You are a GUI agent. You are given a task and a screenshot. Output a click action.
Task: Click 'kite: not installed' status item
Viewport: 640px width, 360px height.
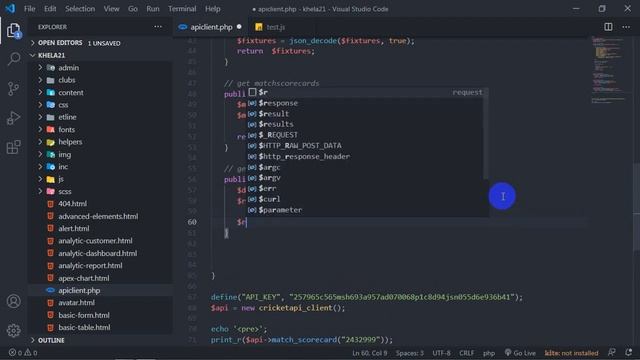(571, 353)
